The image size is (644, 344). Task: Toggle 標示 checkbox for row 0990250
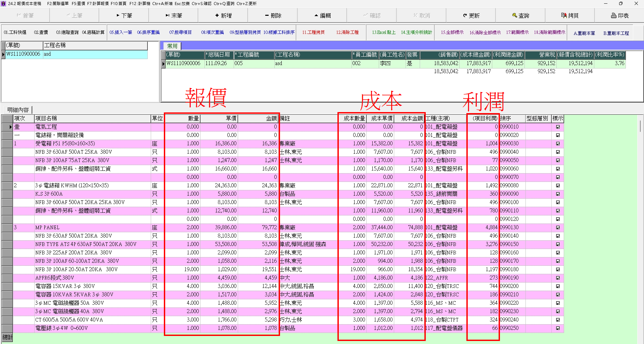tap(558, 328)
